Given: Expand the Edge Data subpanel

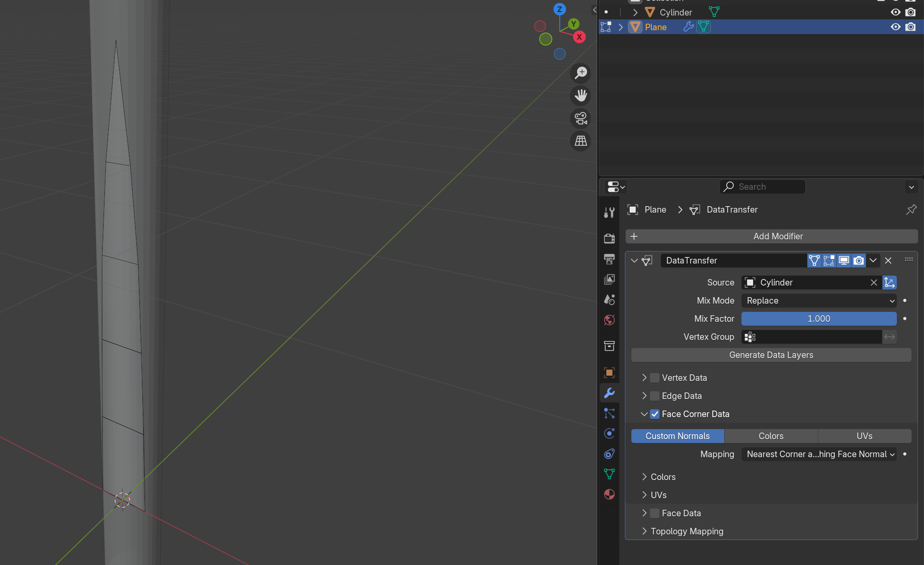Looking at the screenshot, I should 644,396.
